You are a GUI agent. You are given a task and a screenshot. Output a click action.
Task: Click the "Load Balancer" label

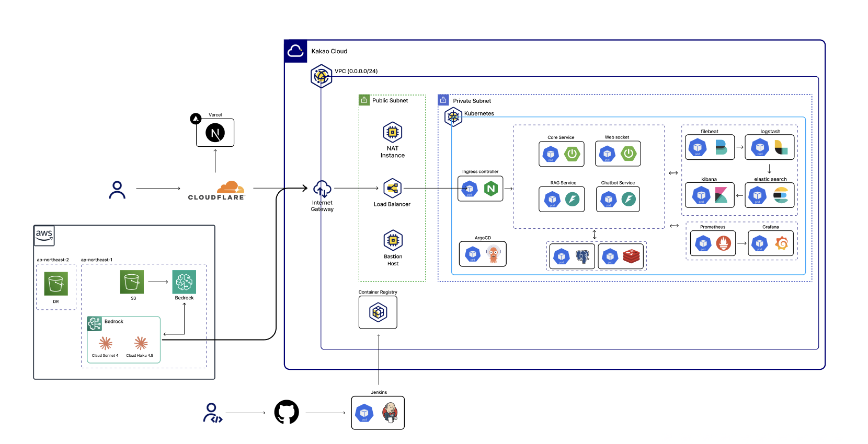pos(392,204)
